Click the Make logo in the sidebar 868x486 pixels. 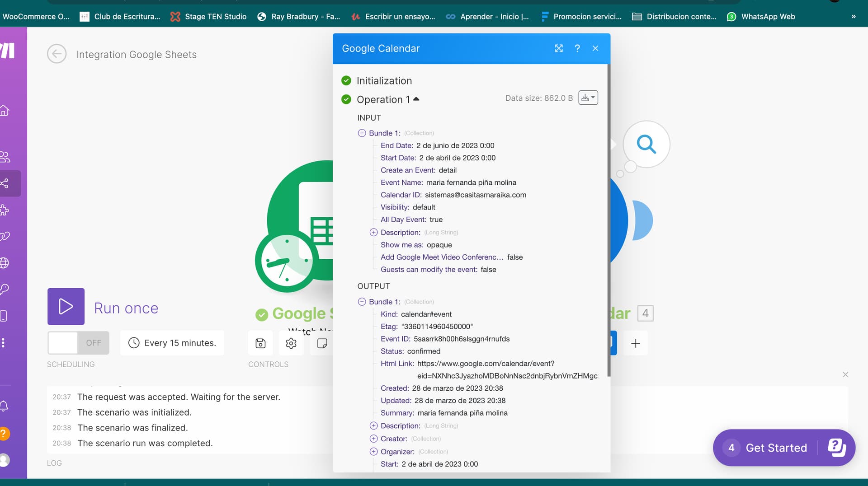pyautogui.click(x=8, y=51)
